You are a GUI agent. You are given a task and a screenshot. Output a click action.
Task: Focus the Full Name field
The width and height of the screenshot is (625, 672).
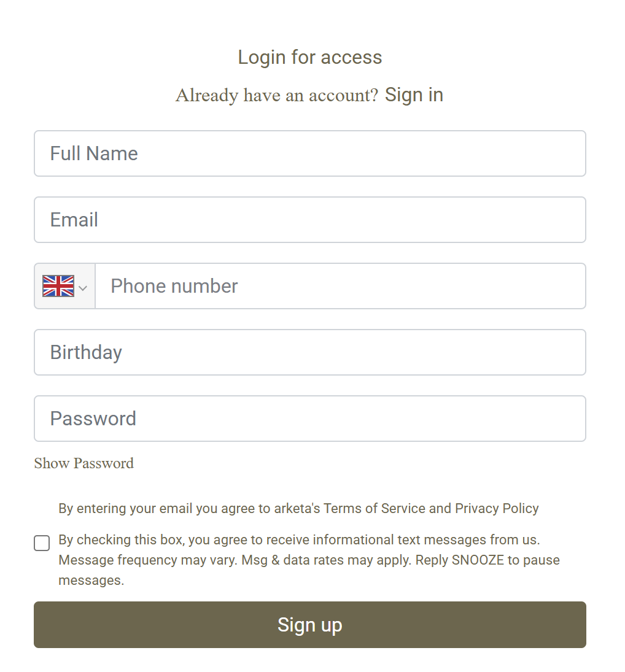coord(310,153)
